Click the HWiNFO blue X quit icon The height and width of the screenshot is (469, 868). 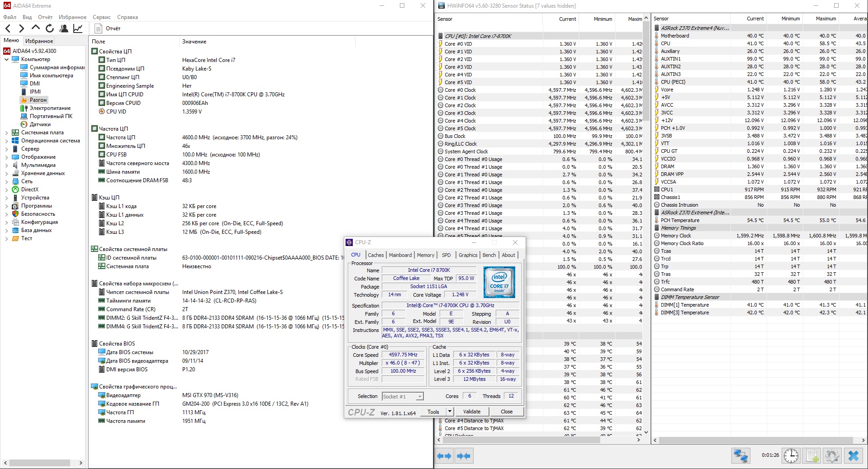coord(854,456)
